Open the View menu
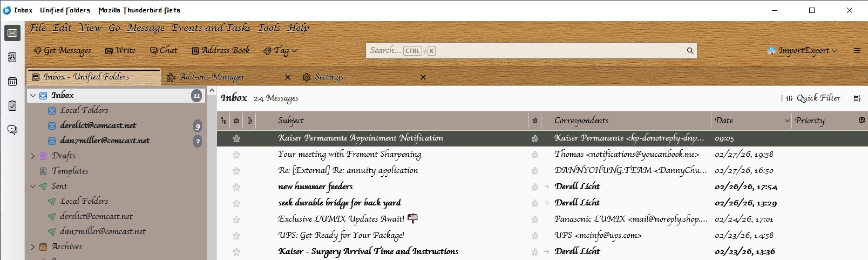The image size is (868, 260). pyautogui.click(x=90, y=28)
